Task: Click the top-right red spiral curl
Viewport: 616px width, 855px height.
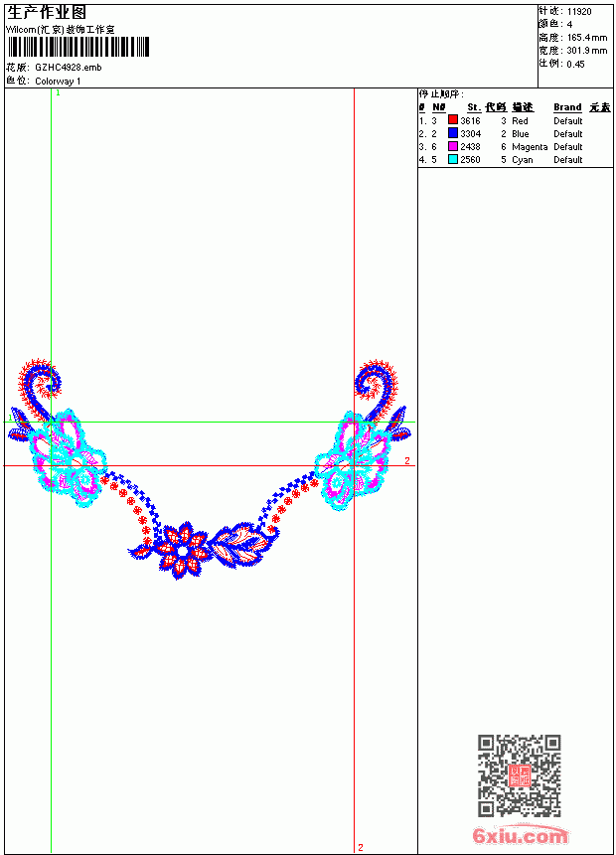Action: 377,382
